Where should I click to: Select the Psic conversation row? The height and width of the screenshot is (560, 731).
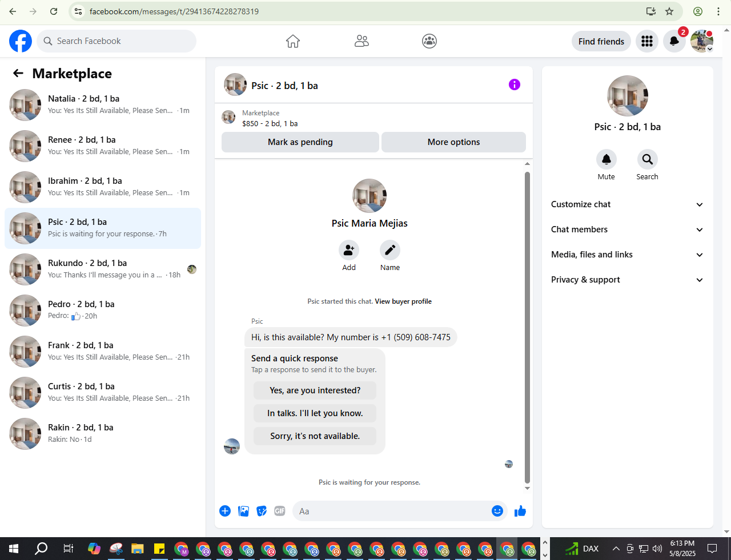tap(103, 228)
